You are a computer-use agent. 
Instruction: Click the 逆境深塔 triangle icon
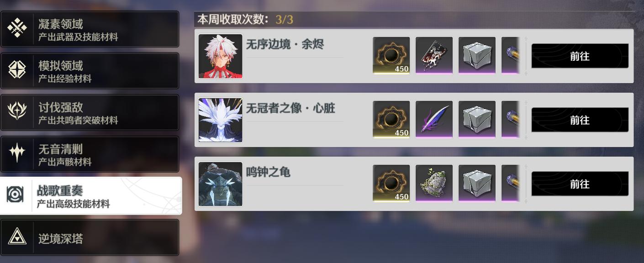(x=17, y=237)
